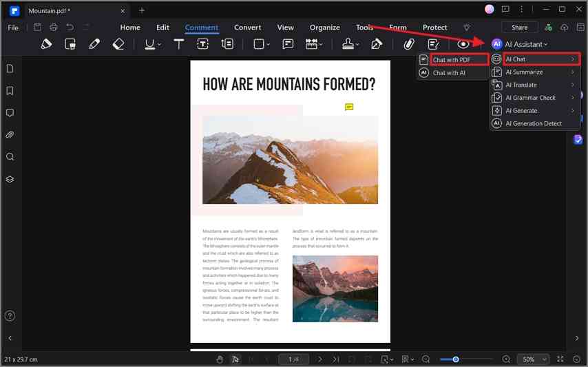Click the Save icon in quick toolbar
The height and width of the screenshot is (367, 588).
click(x=37, y=27)
